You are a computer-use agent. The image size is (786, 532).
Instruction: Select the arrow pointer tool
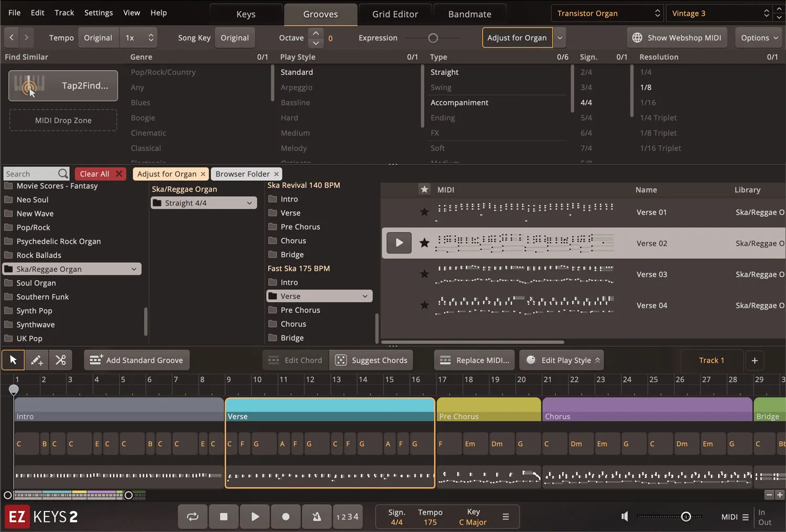[x=13, y=360]
